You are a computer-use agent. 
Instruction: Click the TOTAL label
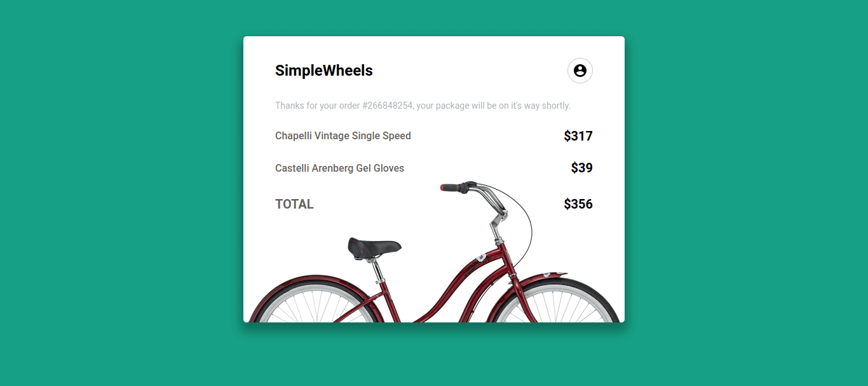click(x=294, y=203)
